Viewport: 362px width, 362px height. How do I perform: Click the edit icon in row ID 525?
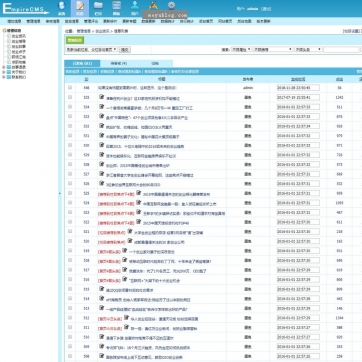(x=138, y=193)
